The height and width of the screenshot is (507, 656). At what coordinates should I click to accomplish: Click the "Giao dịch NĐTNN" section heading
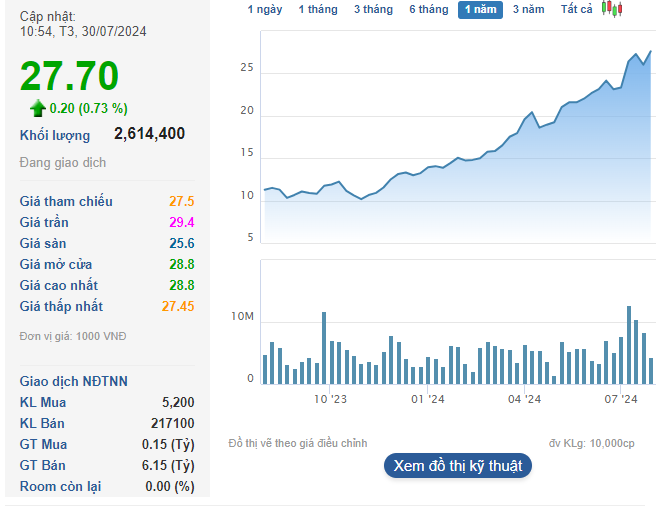tap(74, 381)
